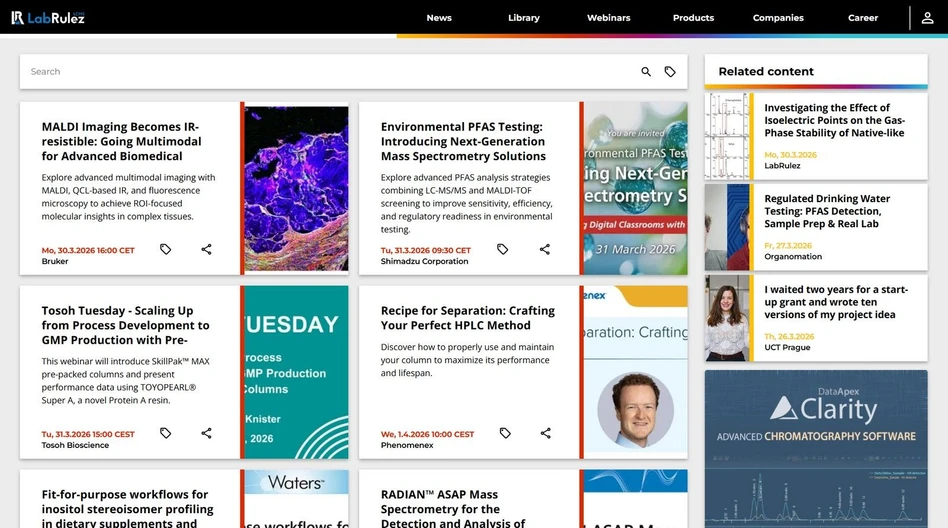Open Regulated Drinking Water Testing article
Image resolution: width=948 pixels, height=528 pixels.
click(x=826, y=211)
